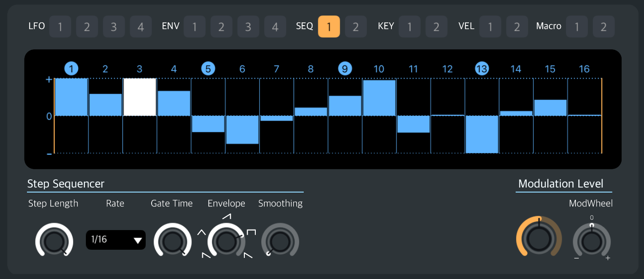
Task: Choose the triangle envelope shape icon
Action: (201, 232)
